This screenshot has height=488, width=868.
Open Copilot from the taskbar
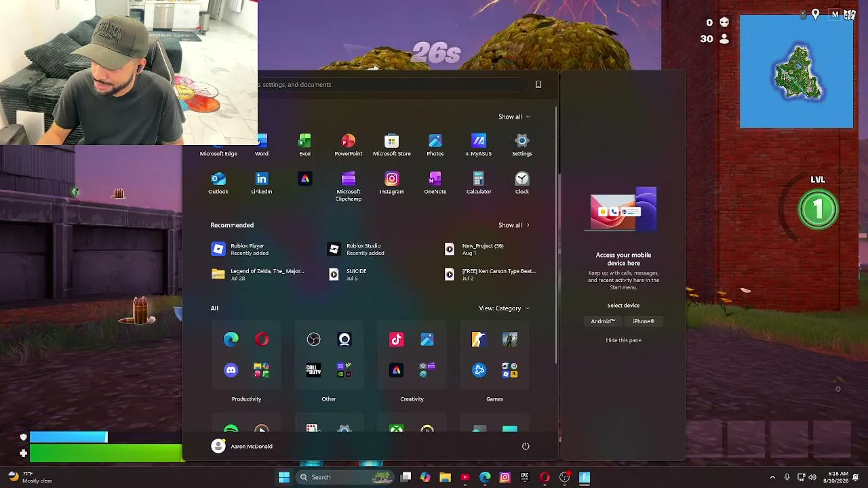pos(425,477)
